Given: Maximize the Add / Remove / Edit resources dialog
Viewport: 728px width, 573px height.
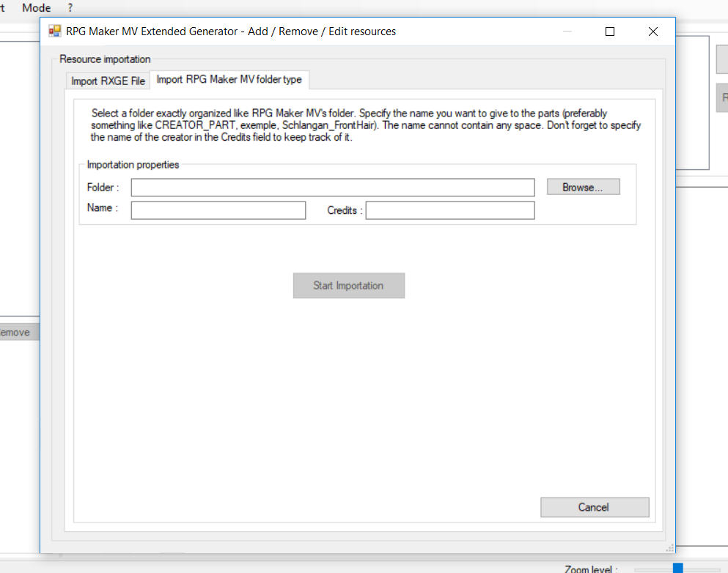Looking at the screenshot, I should tap(610, 32).
